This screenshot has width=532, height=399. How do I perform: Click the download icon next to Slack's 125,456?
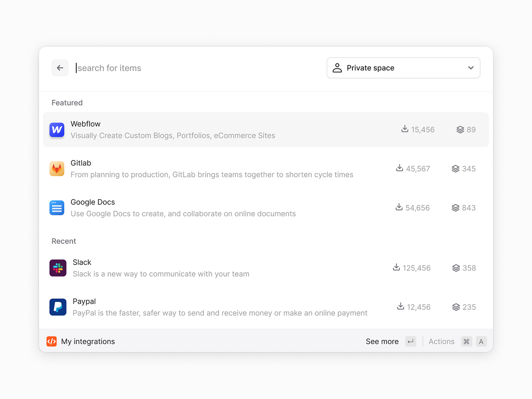(x=395, y=268)
